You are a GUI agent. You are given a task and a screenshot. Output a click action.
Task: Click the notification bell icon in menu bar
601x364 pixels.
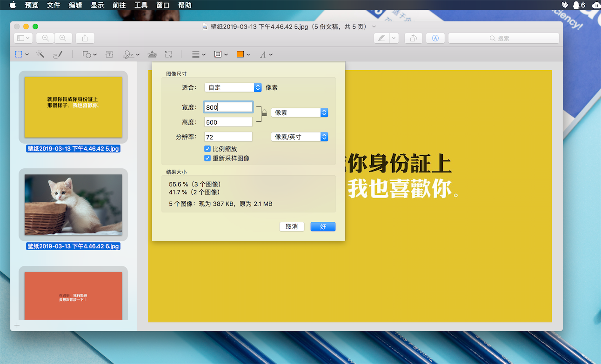coord(576,5)
